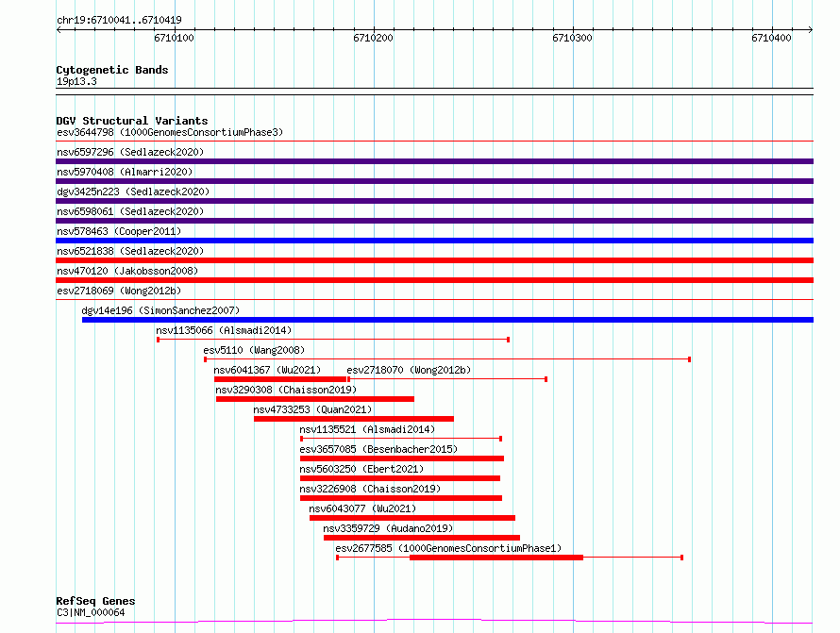This screenshot has width=840, height=633.
Task: Select the nsv6598061 Sedlazeck2020 label
Action: coord(130,211)
